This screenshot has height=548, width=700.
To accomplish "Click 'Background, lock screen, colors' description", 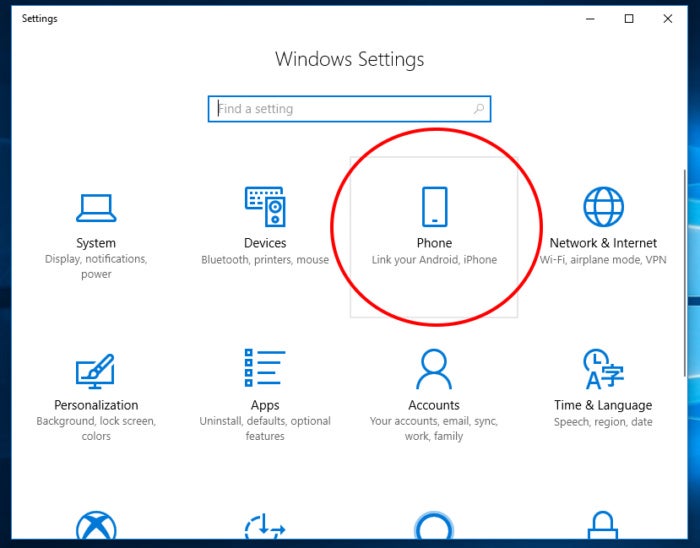I will (x=96, y=428).
